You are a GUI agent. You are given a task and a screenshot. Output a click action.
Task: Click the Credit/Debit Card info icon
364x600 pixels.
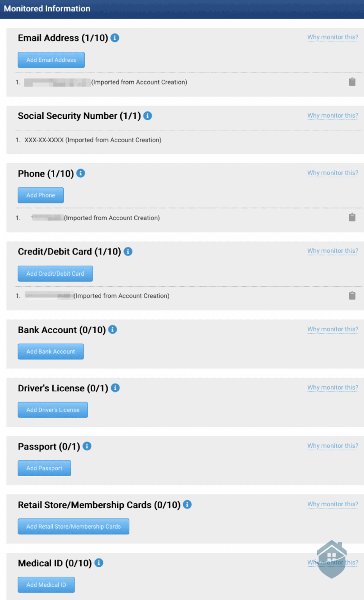pos(127,252)
